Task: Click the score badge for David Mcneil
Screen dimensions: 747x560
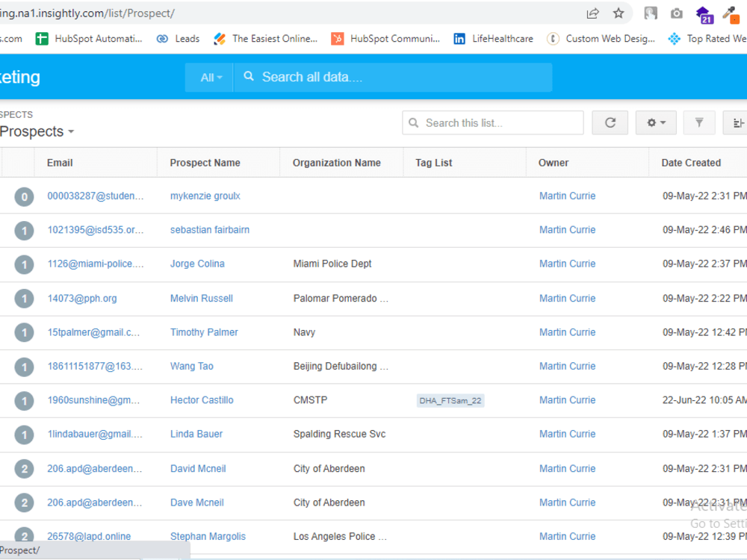Action: (x=25, y=469)
